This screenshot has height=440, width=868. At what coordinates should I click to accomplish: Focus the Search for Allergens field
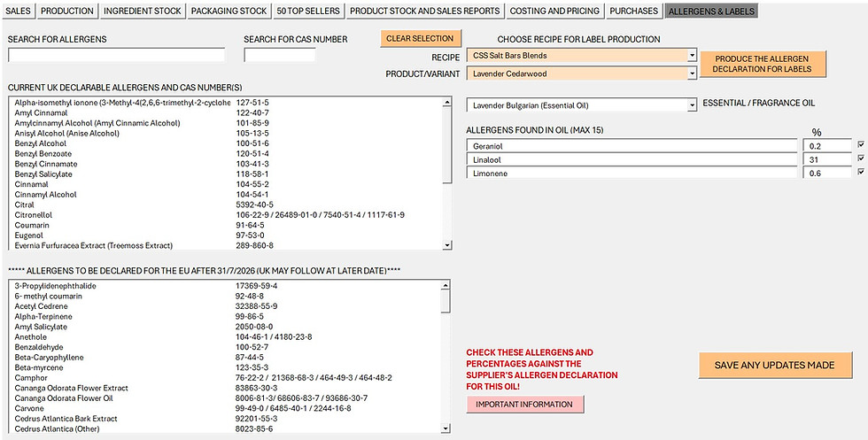pos(116,55)
